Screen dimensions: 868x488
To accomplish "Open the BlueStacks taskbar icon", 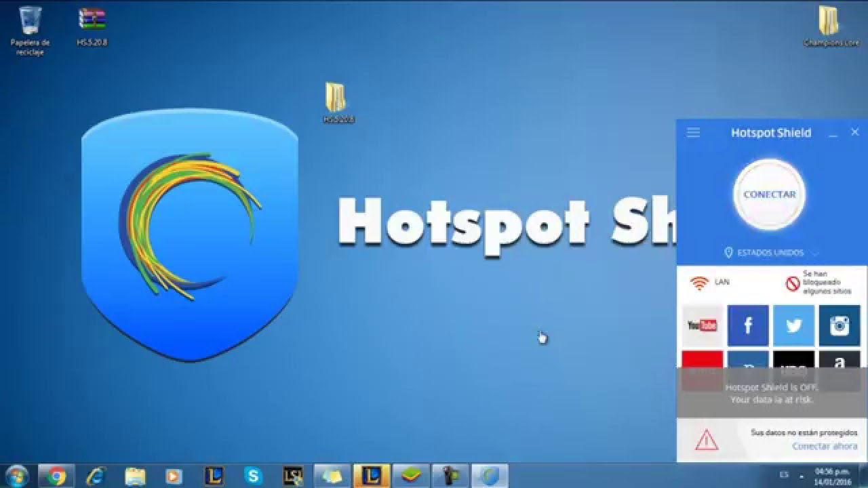I will coord(411,476).
